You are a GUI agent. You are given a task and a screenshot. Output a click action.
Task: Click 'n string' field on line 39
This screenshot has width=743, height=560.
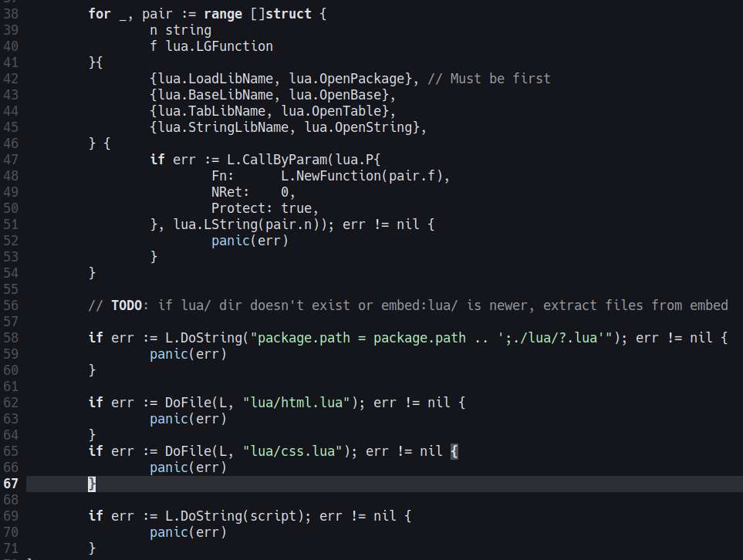(x=181, y=30)
